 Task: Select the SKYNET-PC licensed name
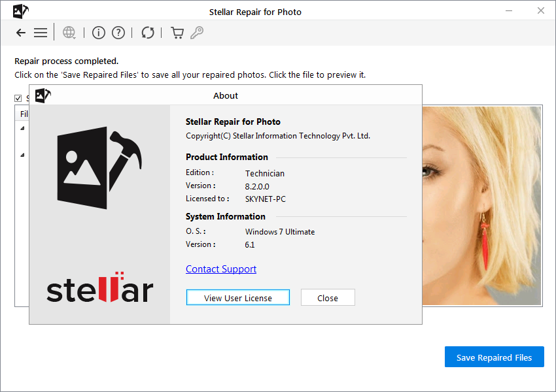pyautogui.click(x=265, y=199)
